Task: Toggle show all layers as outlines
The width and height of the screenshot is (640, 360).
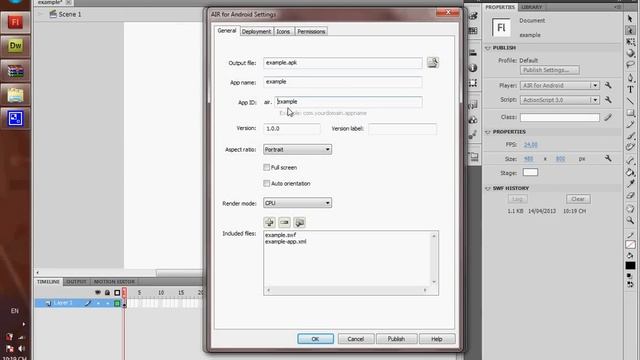Action: coord(117,293)
